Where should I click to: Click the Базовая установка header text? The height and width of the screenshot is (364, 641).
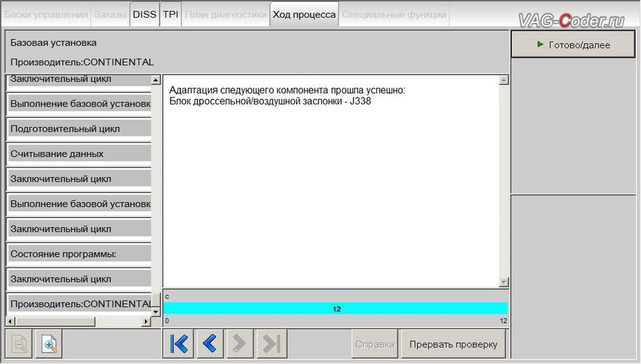(54, 42)
